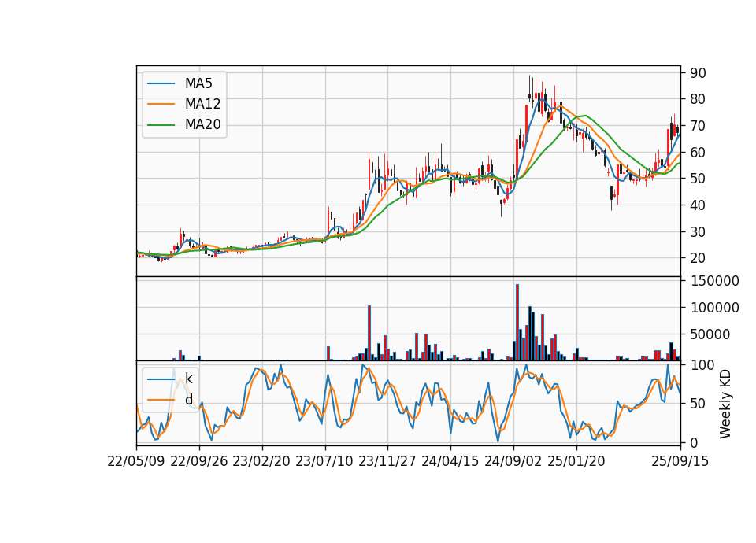Click the Weekly KD axis label

click(724, 404)
